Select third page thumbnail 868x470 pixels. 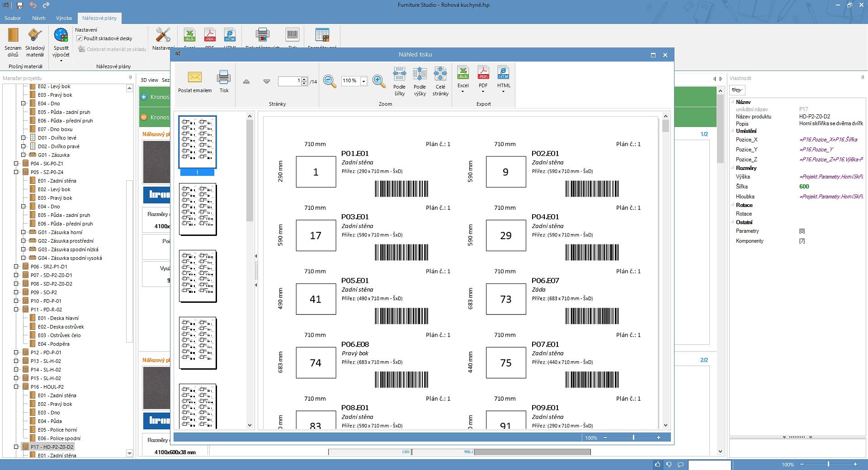[198, 276]
